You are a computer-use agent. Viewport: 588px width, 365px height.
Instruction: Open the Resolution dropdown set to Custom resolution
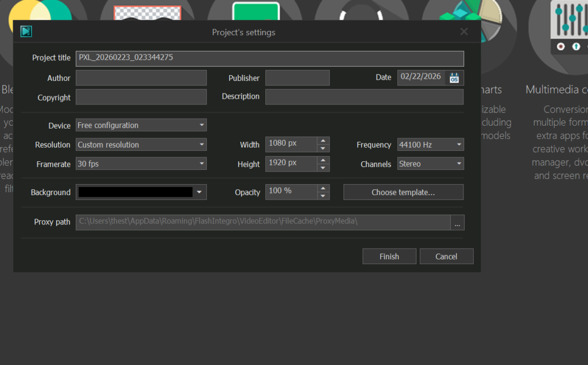[202, 145]
